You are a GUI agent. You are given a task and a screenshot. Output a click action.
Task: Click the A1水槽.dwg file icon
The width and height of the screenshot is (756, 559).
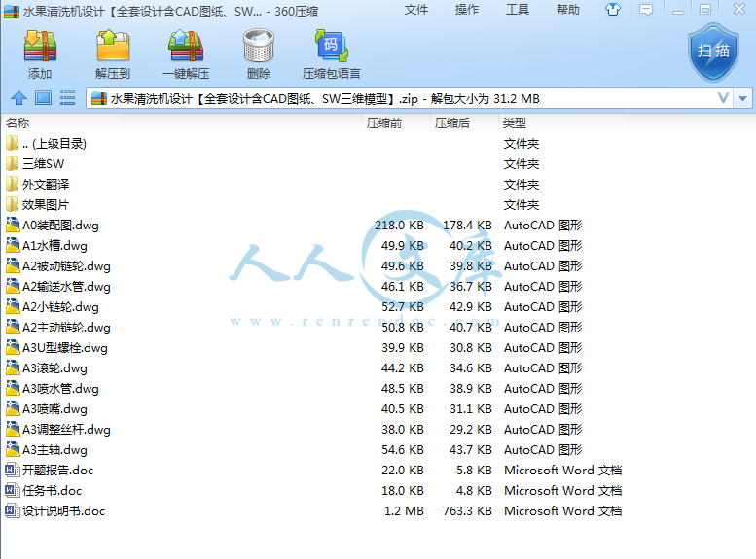(x=13, y=245)
